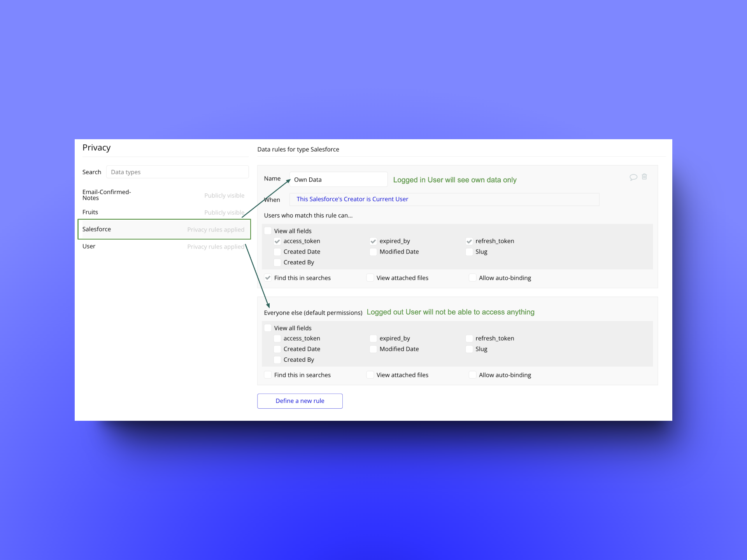
Task: Uncheck expired_by in Own Data rule
Action: pyautogui.click(x=373, y=241)
